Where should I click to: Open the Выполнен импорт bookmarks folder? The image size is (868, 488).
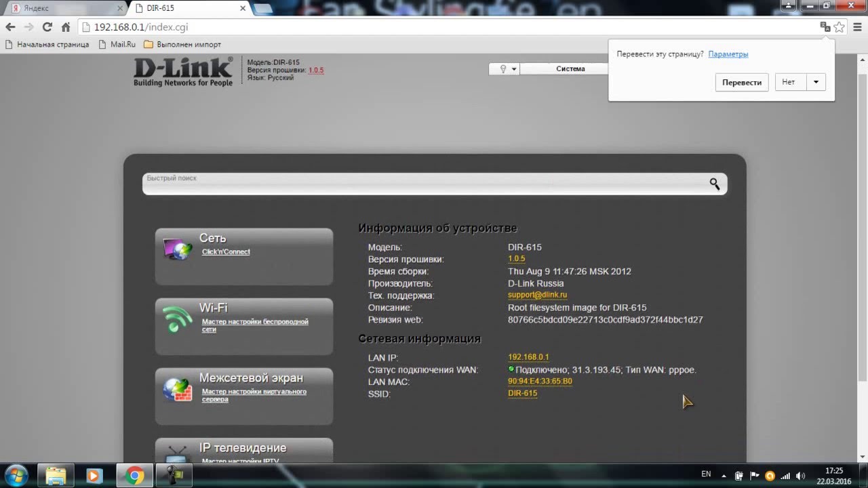click(x=182, y=45)
